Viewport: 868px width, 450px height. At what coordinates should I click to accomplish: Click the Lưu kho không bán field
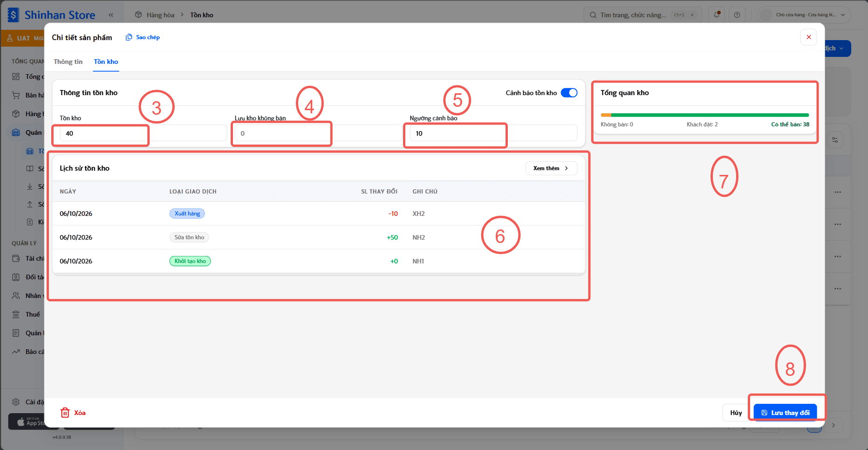(318, 133)
